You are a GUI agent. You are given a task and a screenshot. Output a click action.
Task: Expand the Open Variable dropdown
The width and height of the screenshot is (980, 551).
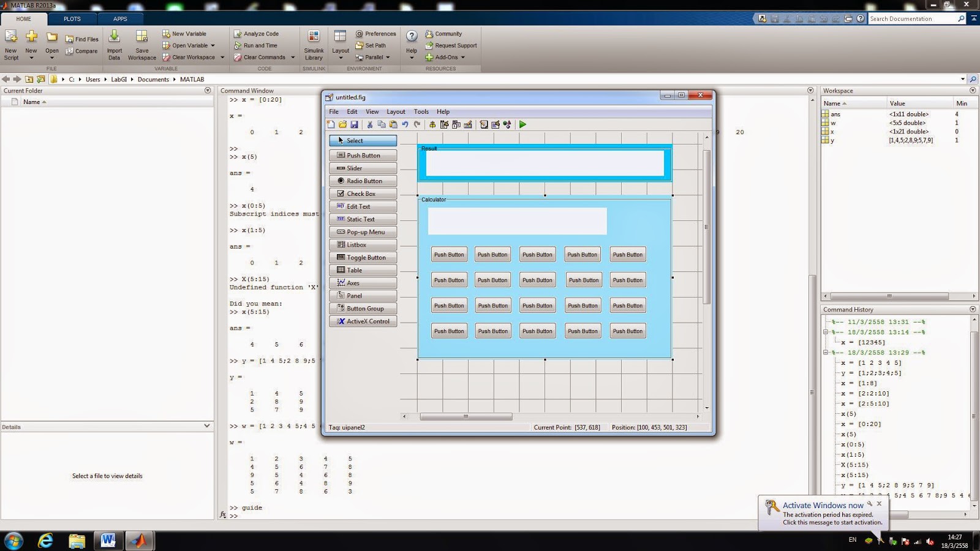point(213,45)
